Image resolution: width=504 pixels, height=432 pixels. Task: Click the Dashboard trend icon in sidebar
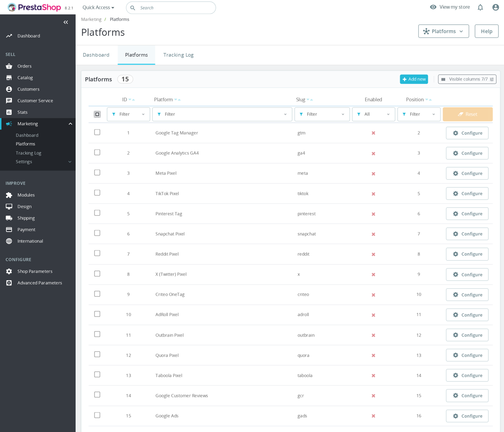[9, 36]
